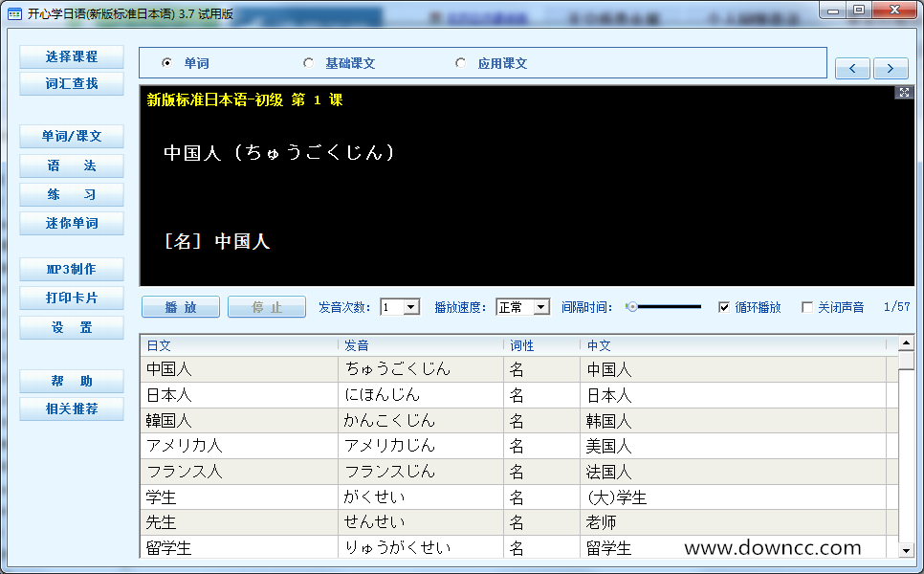This screenshot has width=924, height=574.
Task: Select the 单词 radio button
Action: [167, 63]
